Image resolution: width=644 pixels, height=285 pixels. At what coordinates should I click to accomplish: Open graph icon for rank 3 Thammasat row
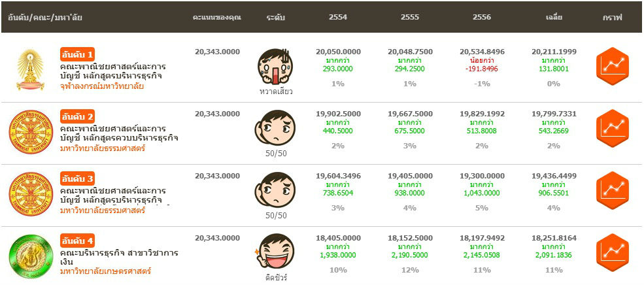[612, 189]
